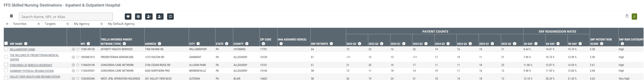The image size is (644, 80).
Task: Click the clipboard copy icon
Action: pyautogui.click(x=627, y=16)
